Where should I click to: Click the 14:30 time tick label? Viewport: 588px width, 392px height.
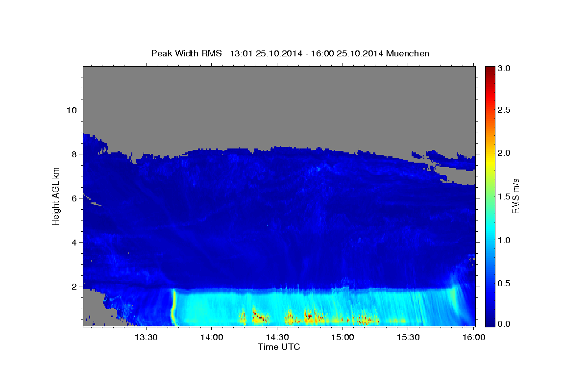[x=277, y=337]
